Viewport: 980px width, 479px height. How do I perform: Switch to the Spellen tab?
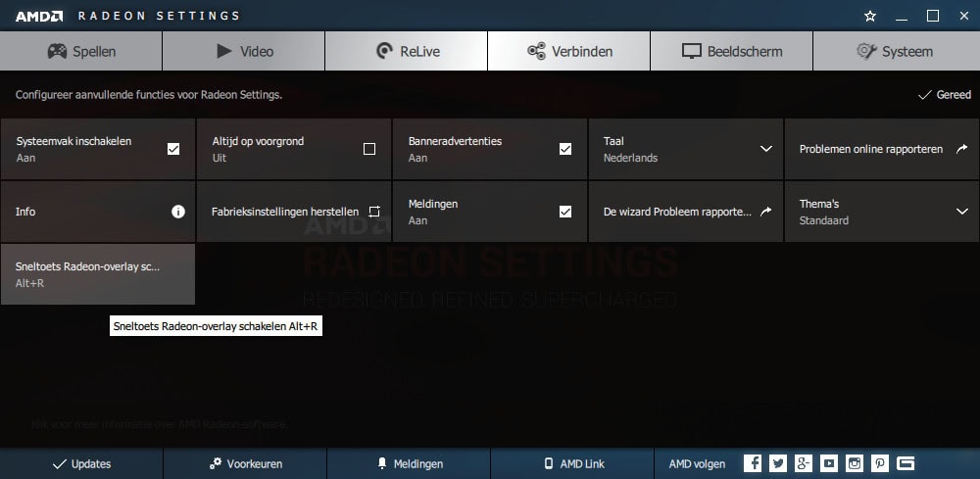81,51
